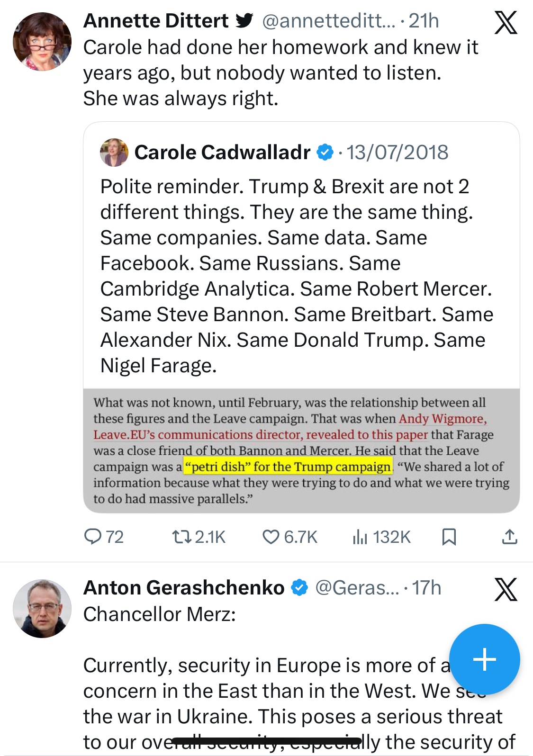Screen dimensions: 533x756
Task: Bookmark Annette Dittert's tweet
Action: (449, 537)
